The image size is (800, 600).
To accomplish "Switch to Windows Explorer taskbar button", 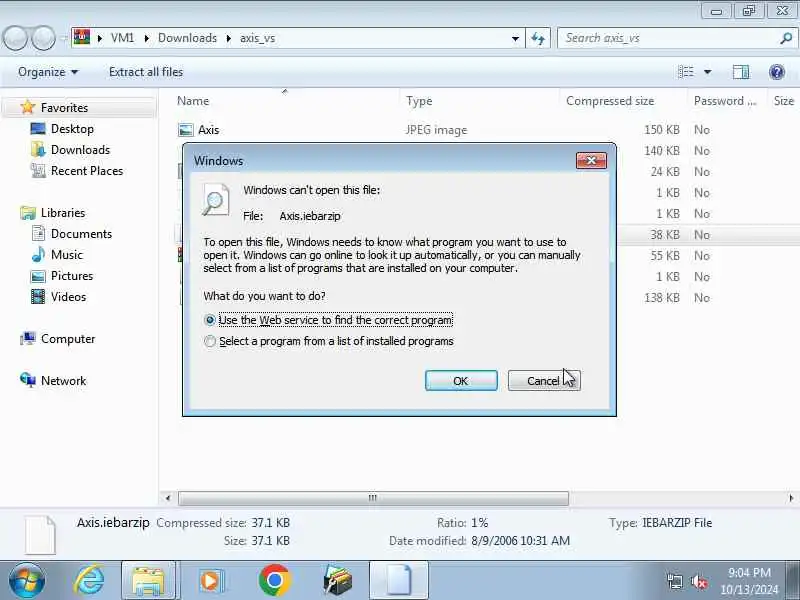I will (148, 580).
